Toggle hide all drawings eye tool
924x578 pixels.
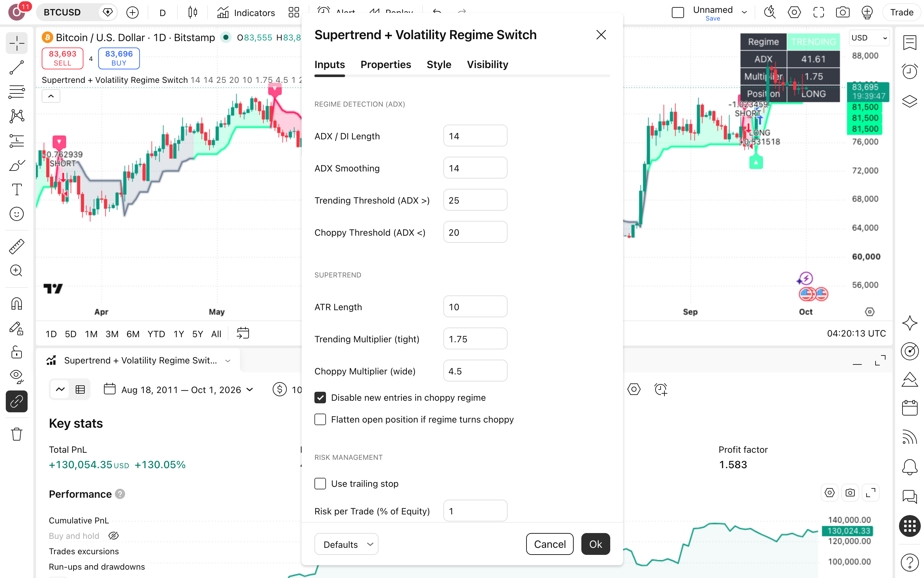coord(16,377)
